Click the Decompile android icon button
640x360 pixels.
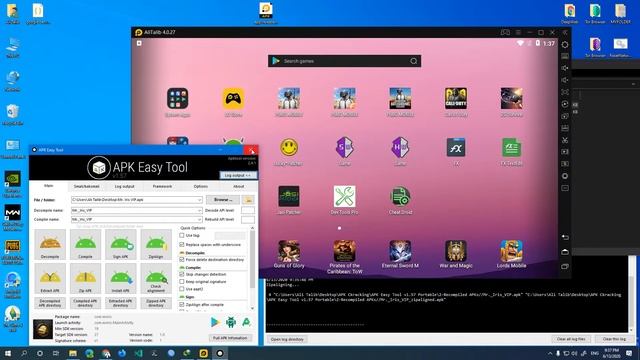[50, 244]
